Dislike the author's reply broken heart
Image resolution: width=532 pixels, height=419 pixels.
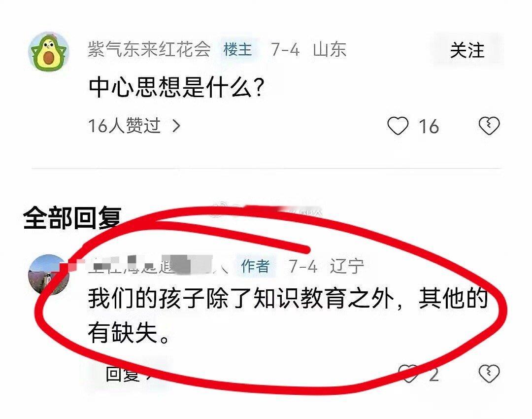489,374
